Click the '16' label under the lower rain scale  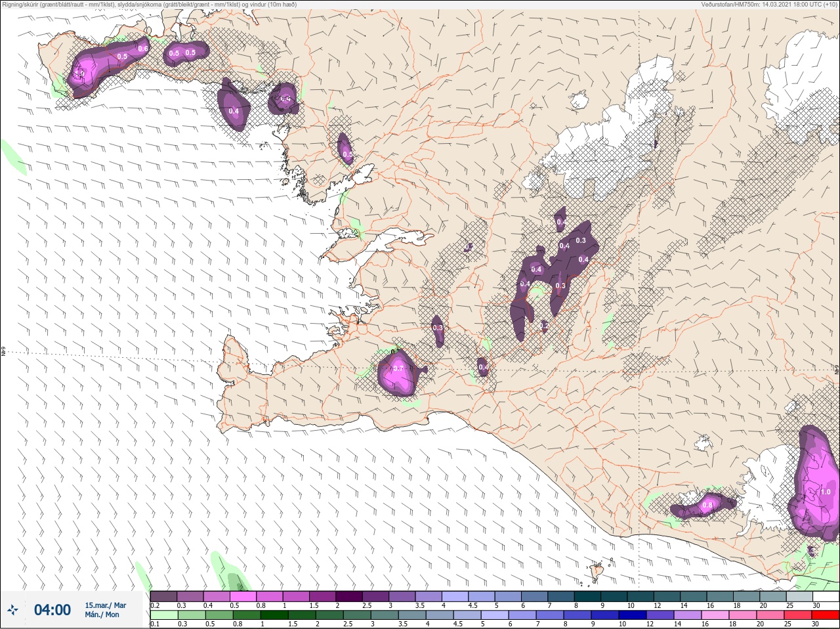point(705,624)
